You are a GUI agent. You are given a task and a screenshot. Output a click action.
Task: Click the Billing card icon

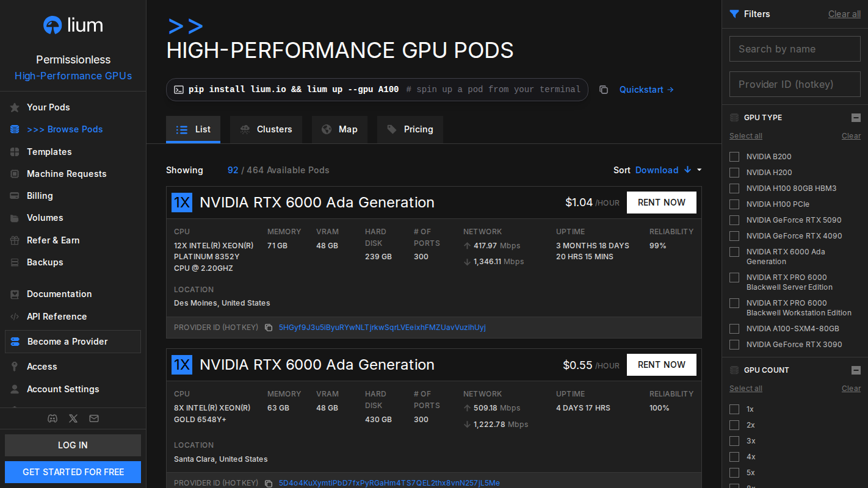coord(15,196)
